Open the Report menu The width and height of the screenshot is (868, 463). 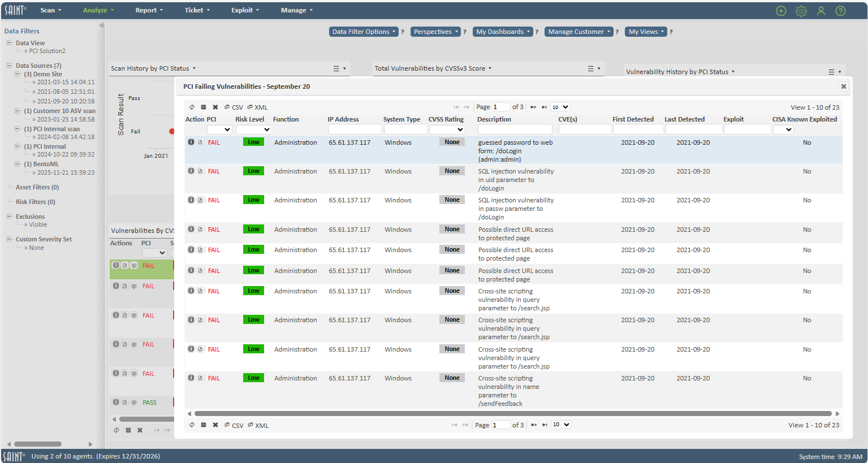147,10
